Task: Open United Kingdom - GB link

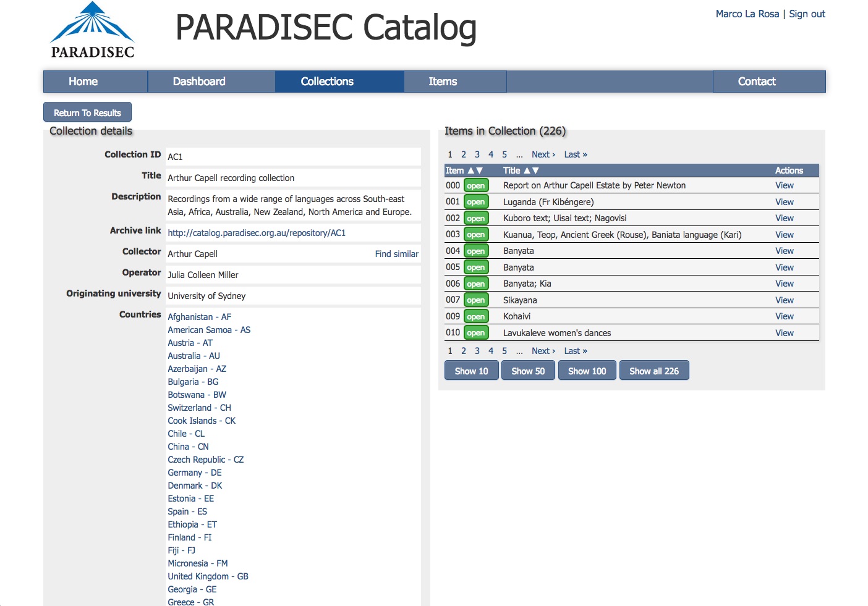Action: (208, 576)
